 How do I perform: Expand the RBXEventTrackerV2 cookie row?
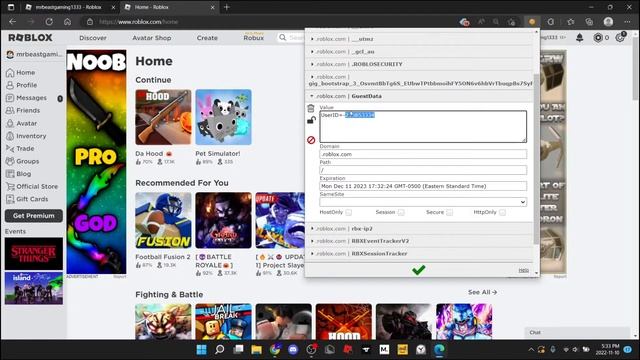(419, 241)
